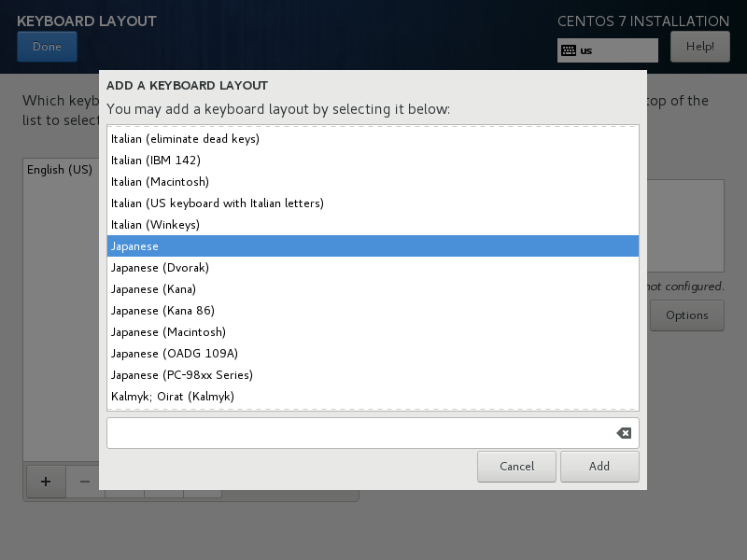This screenshot has width=747, height=560.
Task: Pick Japanese (Kana 86) layout
Action: click(x=373, y=311)
